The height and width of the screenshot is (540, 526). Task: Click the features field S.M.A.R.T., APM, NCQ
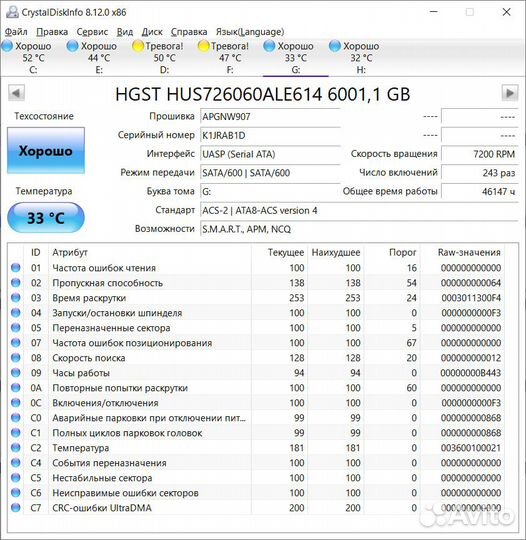359,229
